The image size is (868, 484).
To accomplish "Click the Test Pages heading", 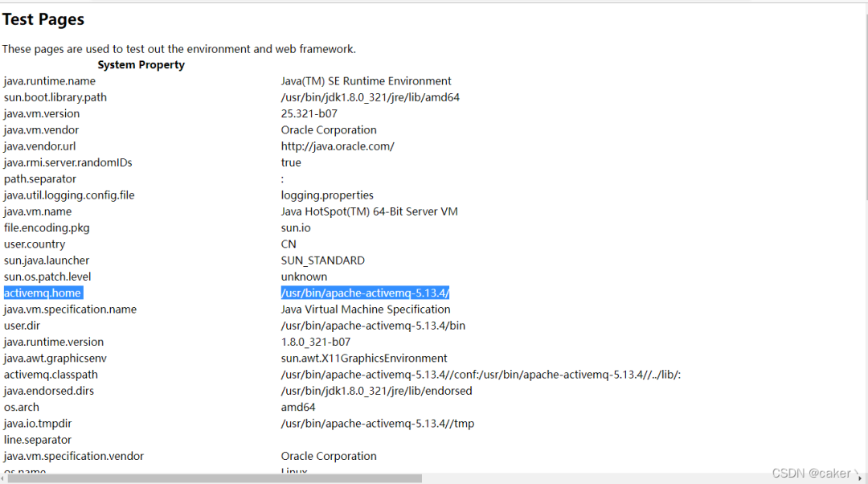I will point(43,19).
